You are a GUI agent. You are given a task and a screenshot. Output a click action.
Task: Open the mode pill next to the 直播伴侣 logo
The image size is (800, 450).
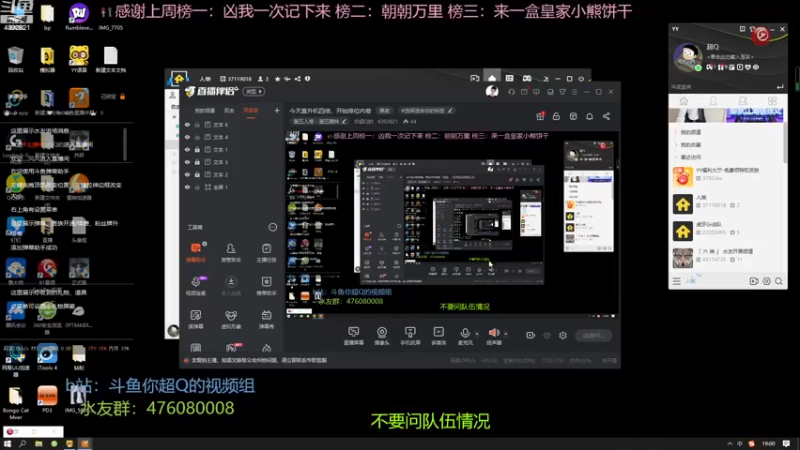click(x=254, y=92)
